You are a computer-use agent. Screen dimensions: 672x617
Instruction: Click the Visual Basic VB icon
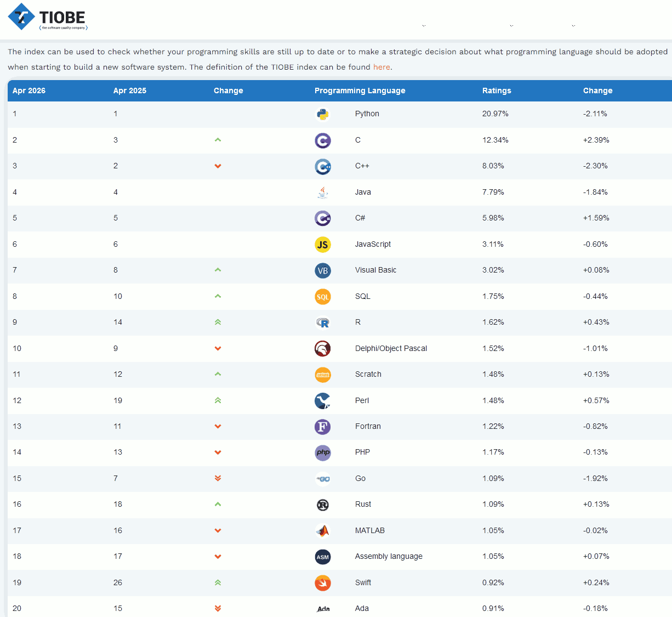[323, 270]
